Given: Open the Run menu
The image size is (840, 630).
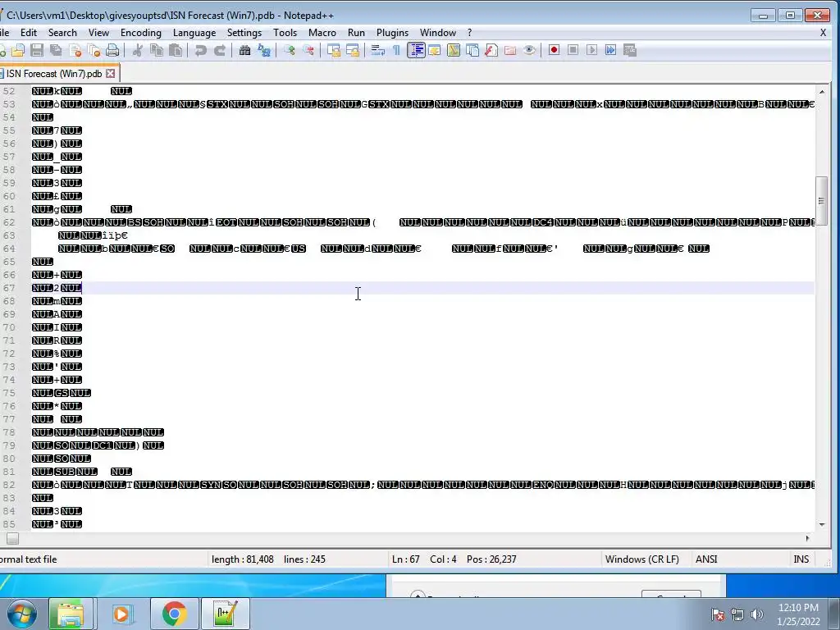Looking at the screenshot, I should tap(356, 33).
